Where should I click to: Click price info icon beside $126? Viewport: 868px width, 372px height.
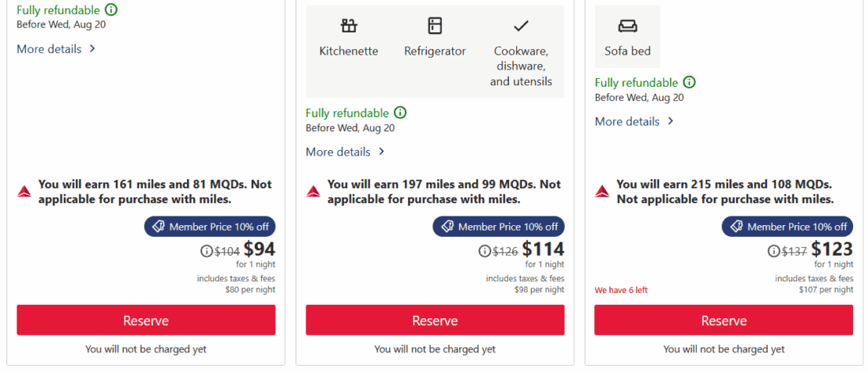(x=485, y=251)
